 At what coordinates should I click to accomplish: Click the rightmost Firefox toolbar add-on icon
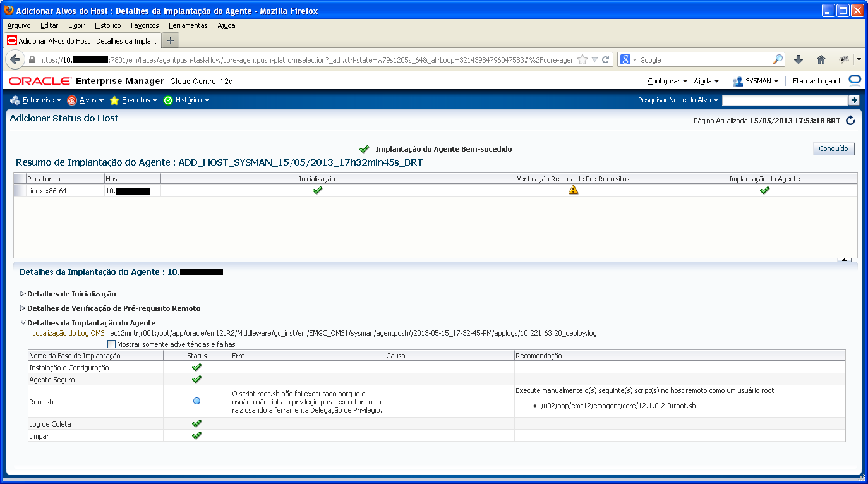(x=844, y=59)
